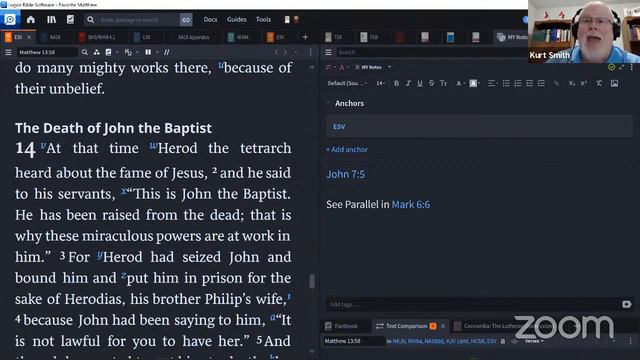The image size is (640, 360).
Task: Open the text highlight color picker
Action: pos(474,83)
